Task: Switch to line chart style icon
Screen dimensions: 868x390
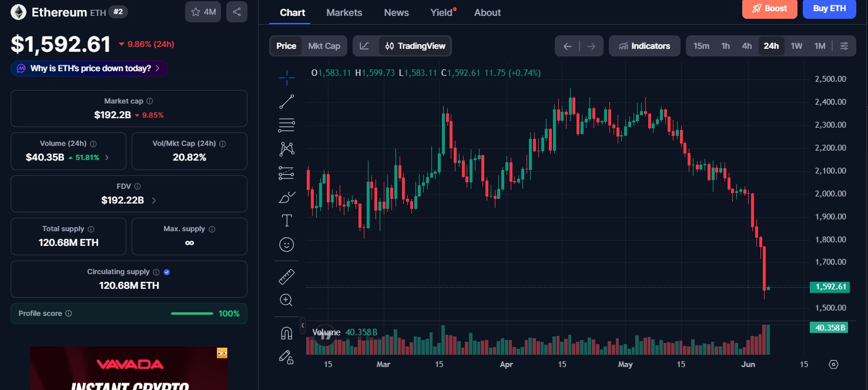Action: [x=365, y=46]
